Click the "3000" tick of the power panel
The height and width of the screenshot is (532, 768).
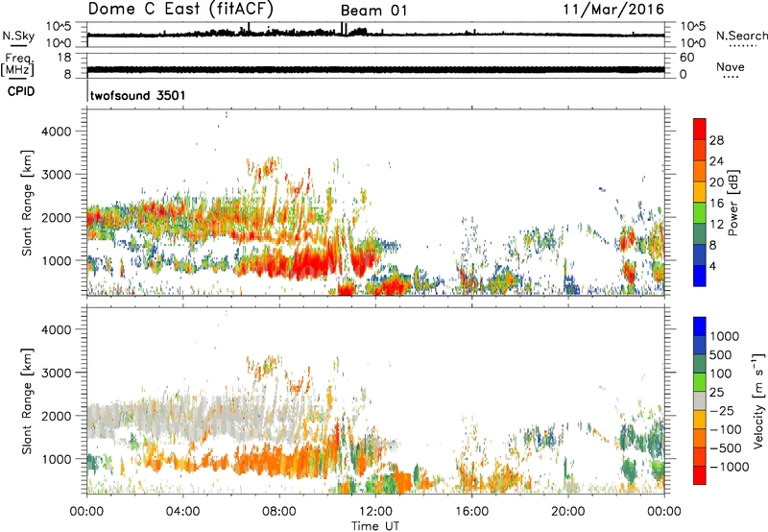coord(57,175)
